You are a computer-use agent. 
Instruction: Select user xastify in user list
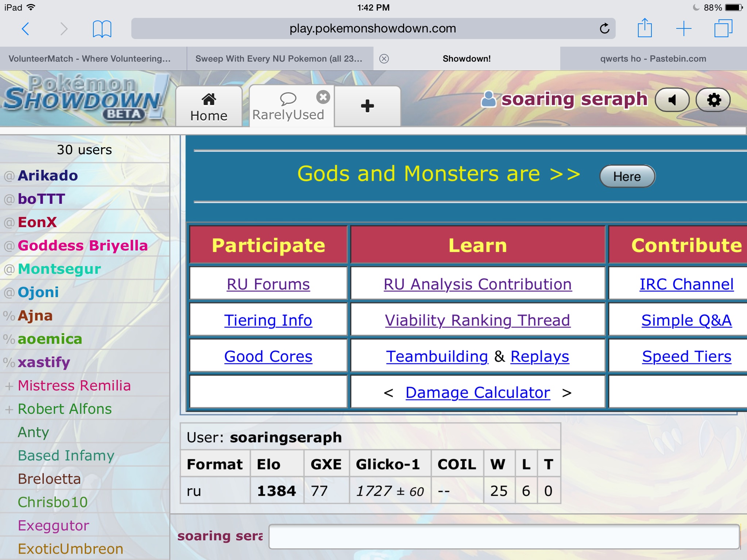[85, 362]
